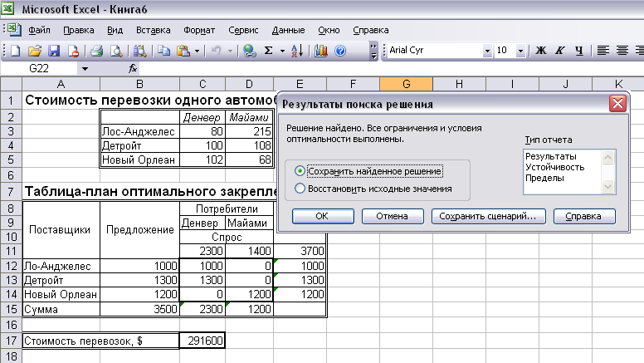Copy selection with the Copy icon
The image size is (644, 363).
(x=163, y=51)
